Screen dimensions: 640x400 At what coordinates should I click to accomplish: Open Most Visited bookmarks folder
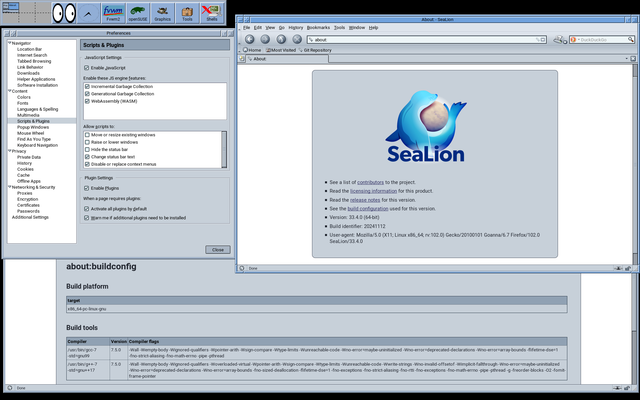tap(280, 50)
